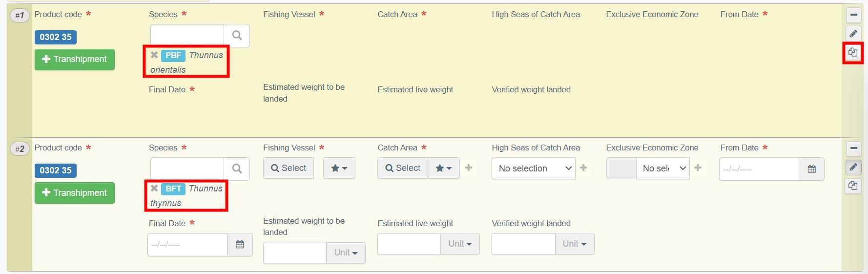The width and height of the screenshot is (868, 274).
Task: Open Unit dropdown for Estimated live weight
Action: [x=460, y=244]
